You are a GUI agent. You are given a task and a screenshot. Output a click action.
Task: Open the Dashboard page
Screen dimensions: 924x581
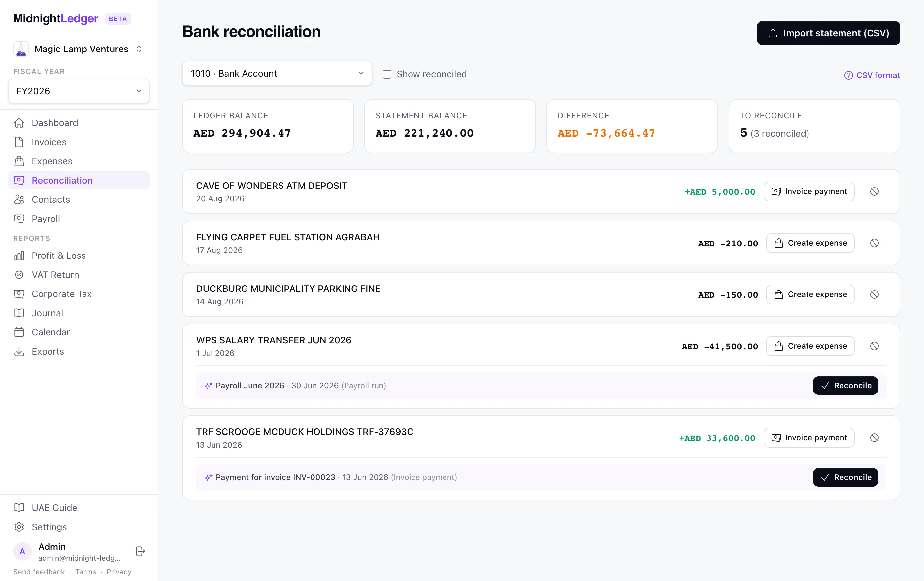(79, 123)
